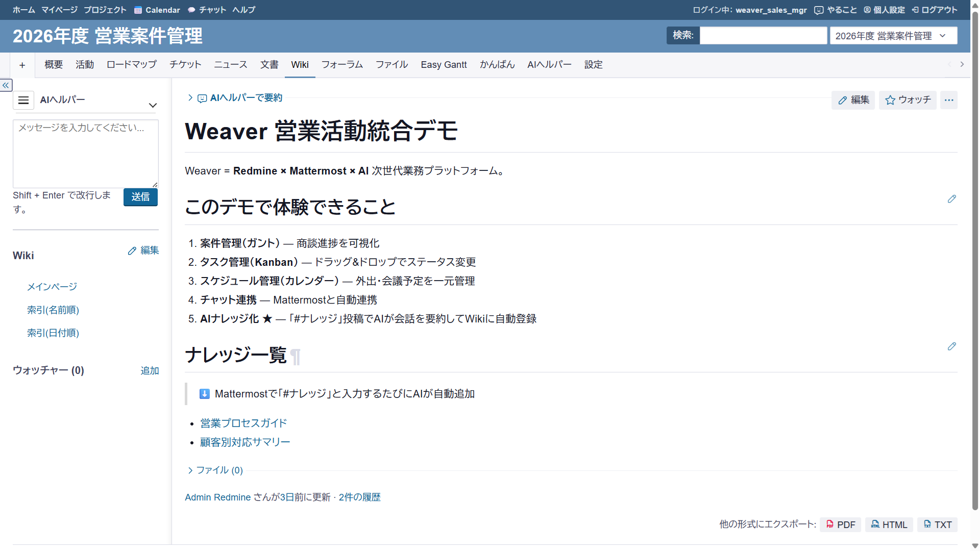Select the Wiki tab
Viewport: 980px width, 551px height.
[x=300, y=65]
